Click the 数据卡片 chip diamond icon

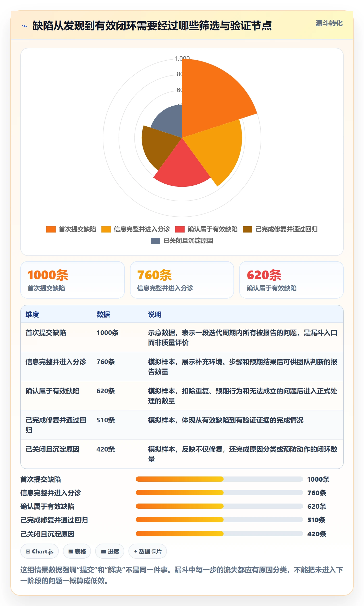[135, 551]
